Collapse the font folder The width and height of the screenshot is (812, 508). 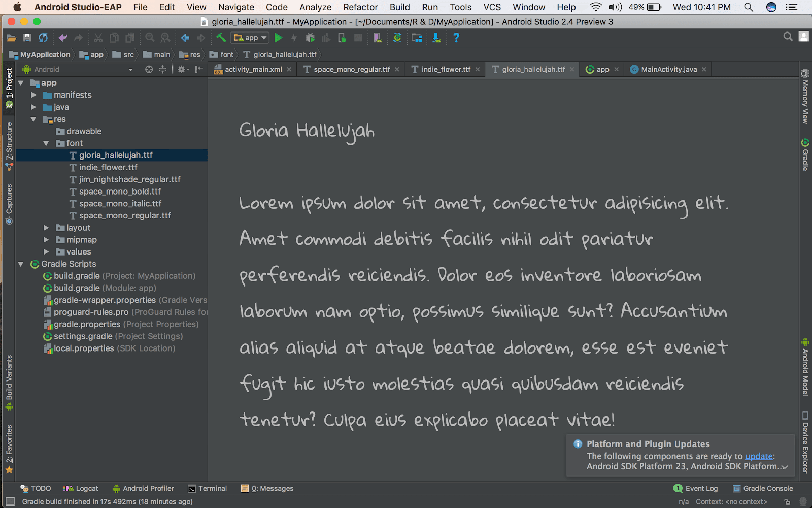tap(46, 143)
